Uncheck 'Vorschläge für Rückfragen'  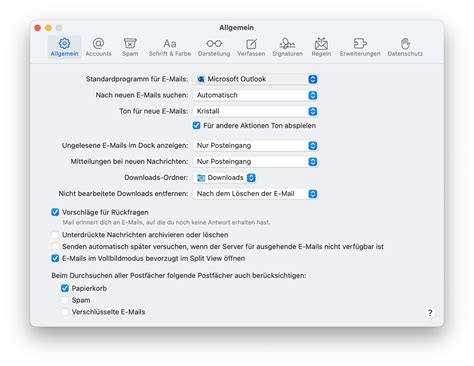55,212
